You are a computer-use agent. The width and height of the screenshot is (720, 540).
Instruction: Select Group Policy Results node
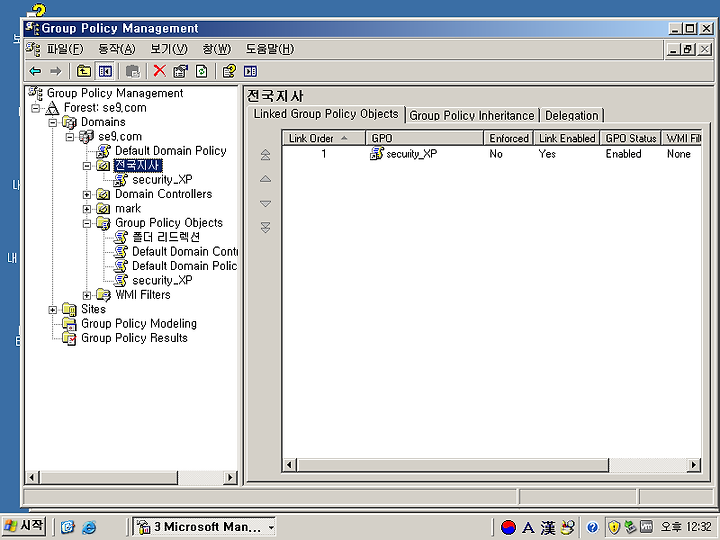pos(134,338)
